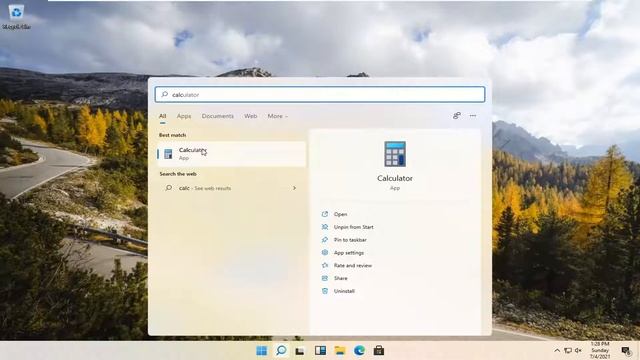Open the Widgets panel from the taskbar
The width and height of the screenshot is (640, 360).
pyautogui.click(x=320, y=351)
